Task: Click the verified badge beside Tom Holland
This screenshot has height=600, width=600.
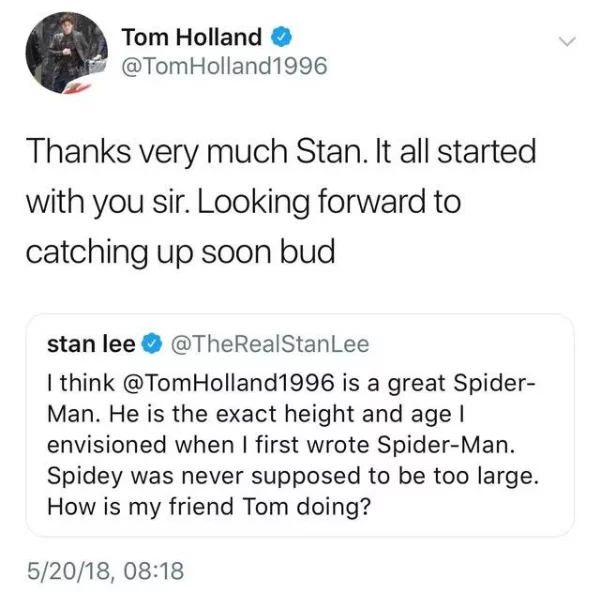Action: (x=283, y=38)
